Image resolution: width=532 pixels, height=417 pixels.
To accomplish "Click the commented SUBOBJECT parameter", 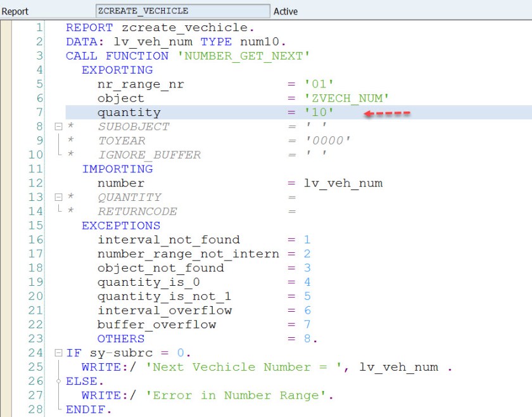I will pos(134,127).
